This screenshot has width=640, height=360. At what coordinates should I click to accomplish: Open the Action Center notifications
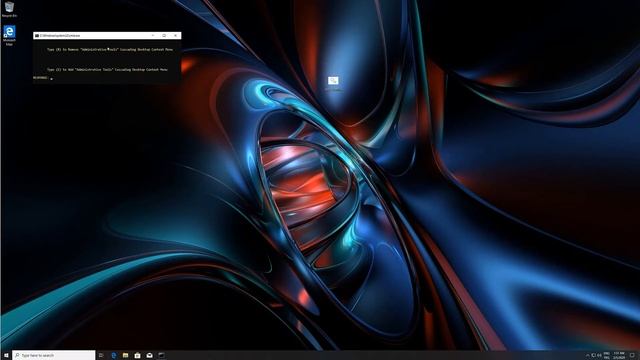(x=633, y=356)
